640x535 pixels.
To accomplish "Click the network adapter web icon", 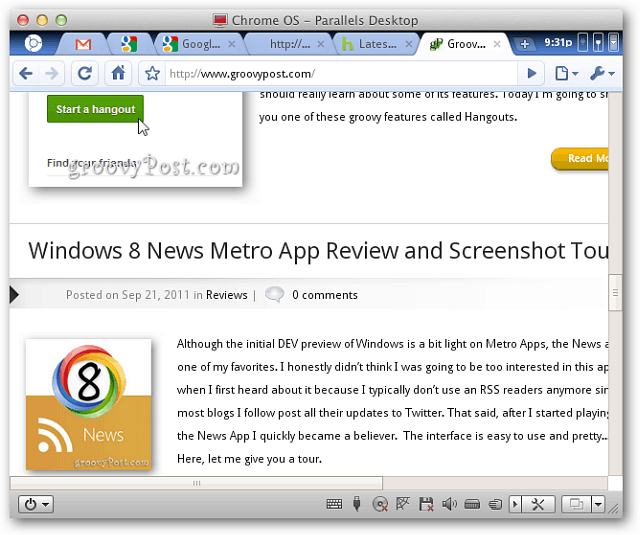I will 403,504.
